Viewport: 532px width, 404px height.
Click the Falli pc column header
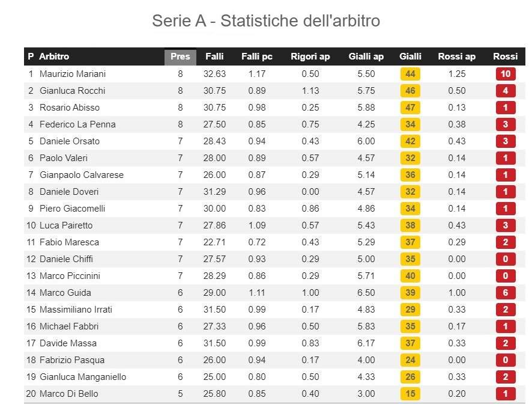(x=256, y=57)
